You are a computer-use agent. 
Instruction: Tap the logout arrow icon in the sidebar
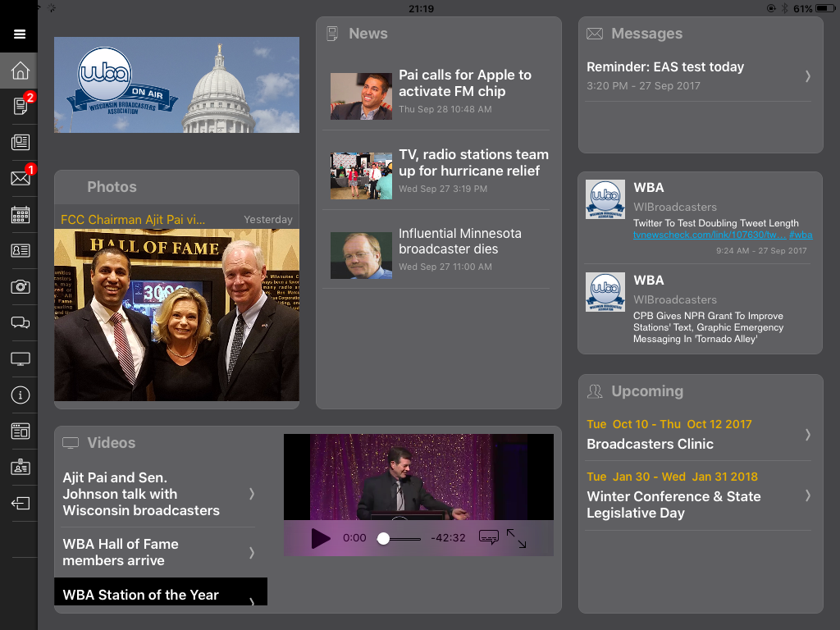pos(20,503)
